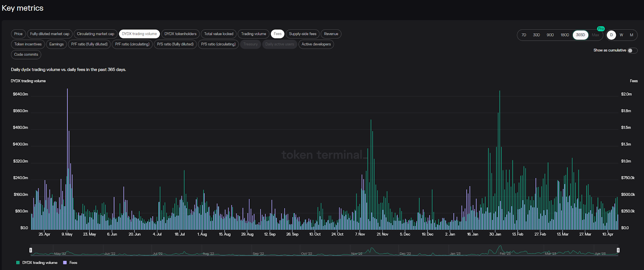Screen dimensions: 644x270
Task: Select the Price metric chip
Action: click(x=19, y=34)
